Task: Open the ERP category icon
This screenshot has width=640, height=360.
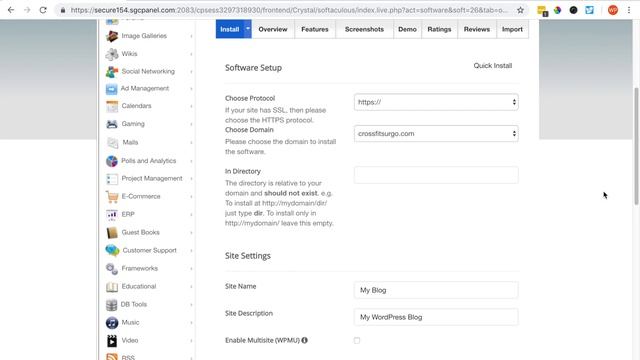Action: click(112, 215)
